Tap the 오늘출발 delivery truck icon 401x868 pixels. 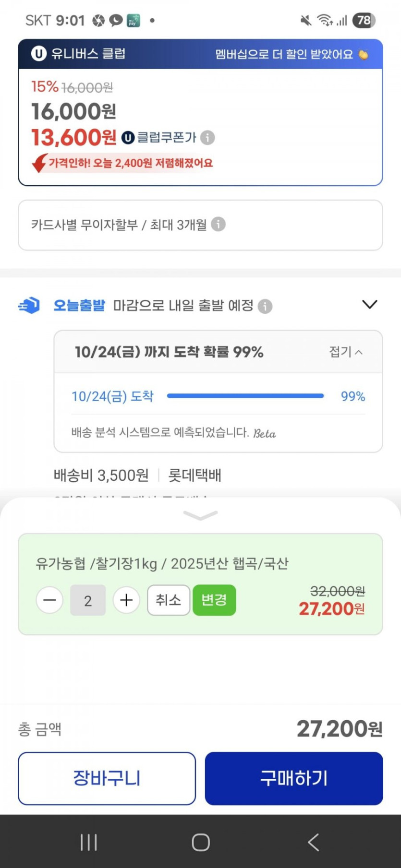click(29, 305)
